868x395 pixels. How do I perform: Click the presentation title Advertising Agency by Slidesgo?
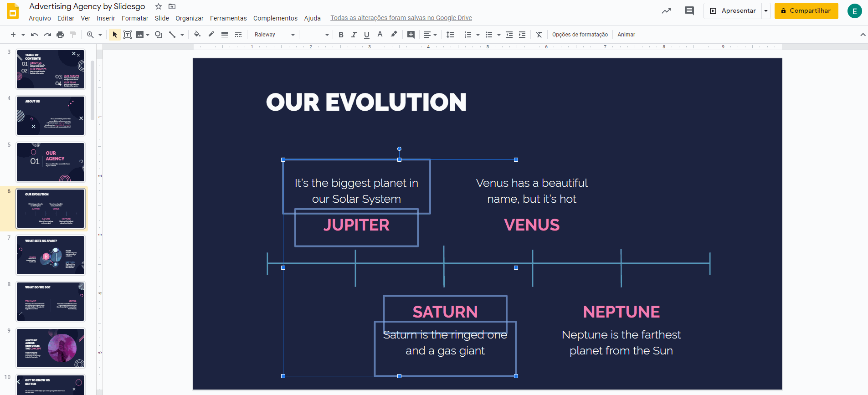[x=87, y=6]
